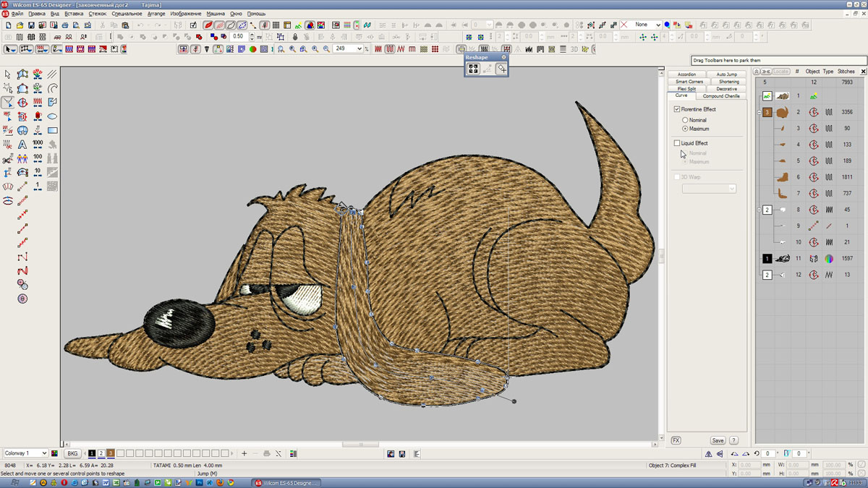
Task: Click the FX button in the effects panel
Action: pos(676,440)
